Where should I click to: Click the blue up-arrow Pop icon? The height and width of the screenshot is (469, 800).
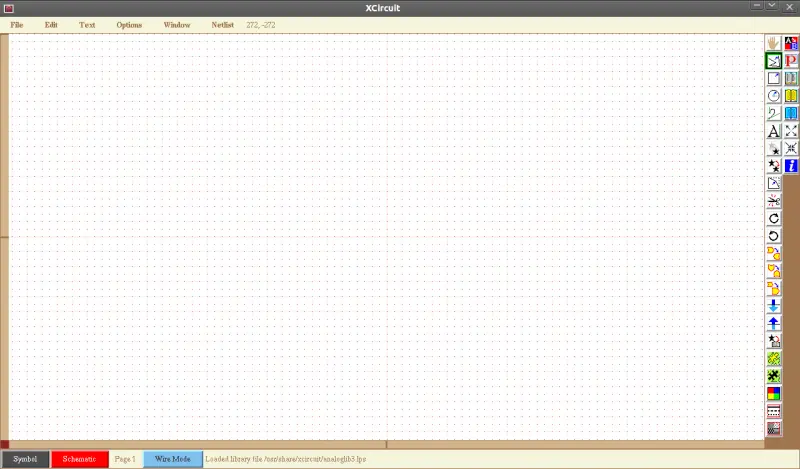click(773, 324)
